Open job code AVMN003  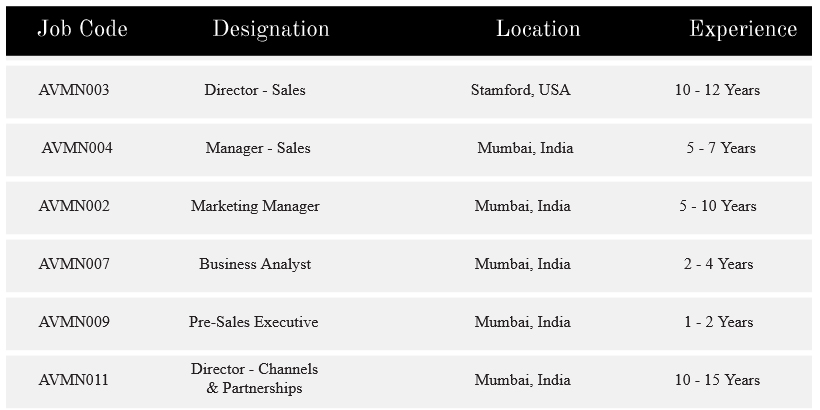pos(74,90)
